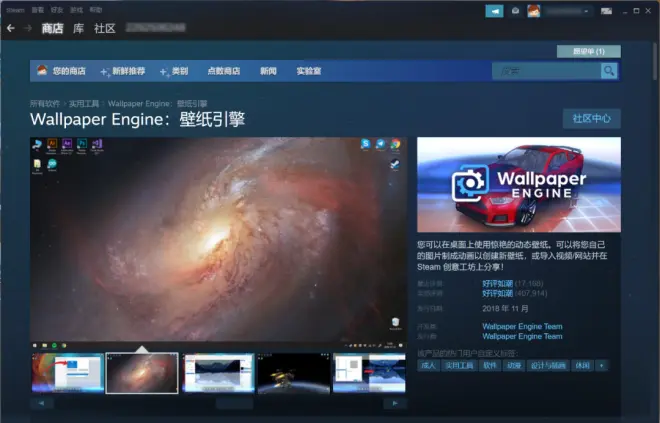Screen dimensions: 660x423
Task: Click the thumbnail strip right arrow
Action: click(395, 403)
